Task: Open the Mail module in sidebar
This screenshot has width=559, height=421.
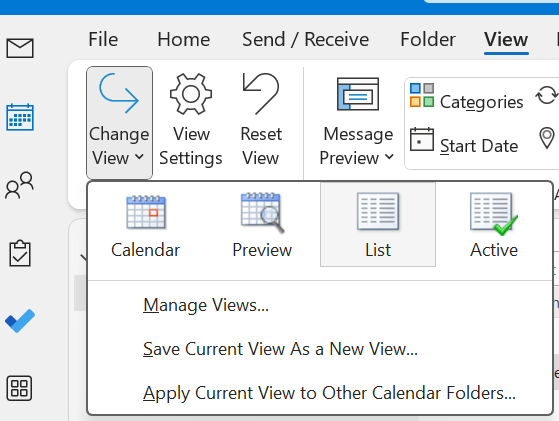Action: (20, 48)
